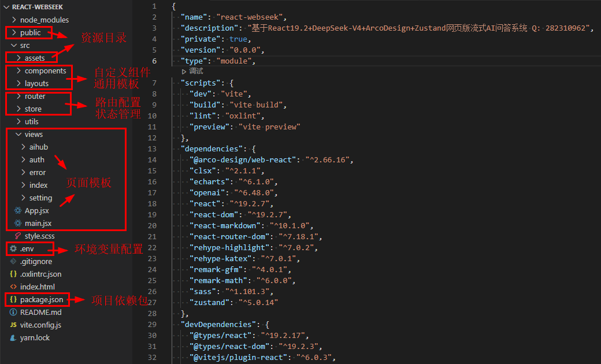Expand the layouts folder chevron
This screenshot has width=601, height=364.
[x=18, y=83]
